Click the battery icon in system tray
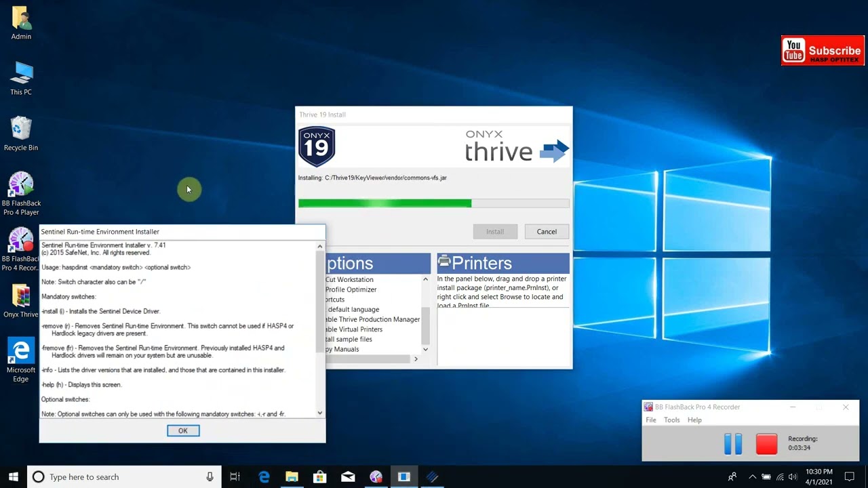This screenshot has width=868, height=488. (766, 477)
